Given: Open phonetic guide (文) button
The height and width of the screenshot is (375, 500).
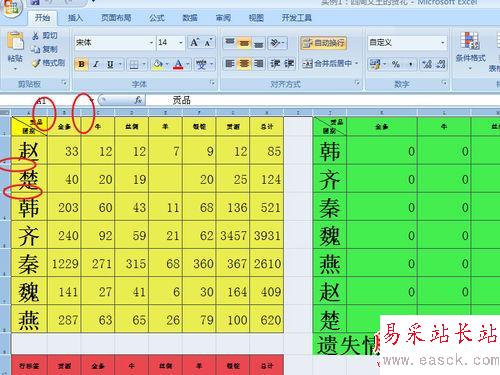Looking at the screenshot, I should click(x=201, y=64).
